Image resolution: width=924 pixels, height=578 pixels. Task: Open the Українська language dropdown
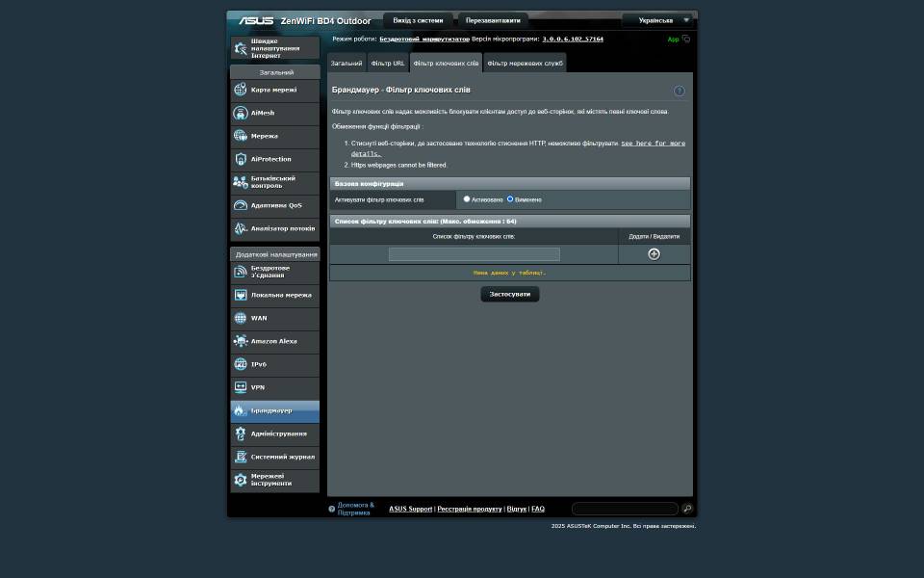[x=657, y=20]
